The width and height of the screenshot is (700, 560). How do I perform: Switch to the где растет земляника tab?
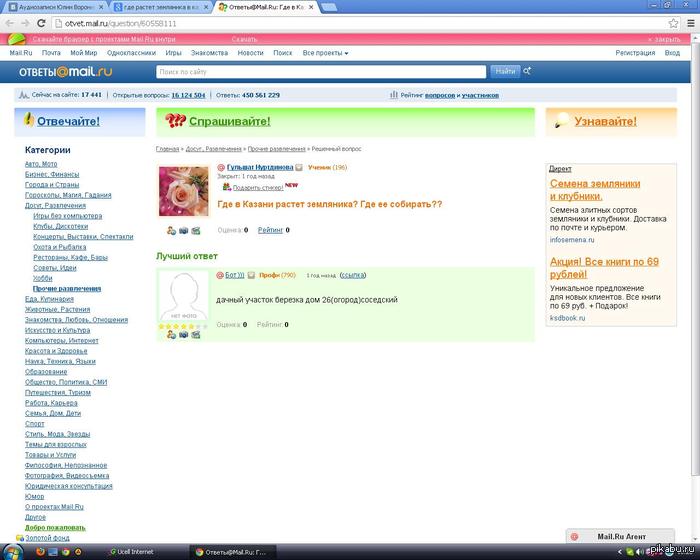[x=161, y=7]
